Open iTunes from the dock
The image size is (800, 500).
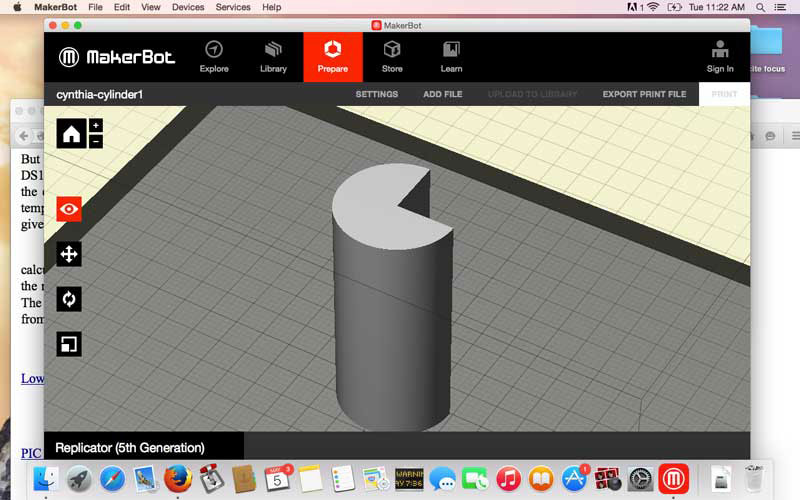tap(508, 479)
